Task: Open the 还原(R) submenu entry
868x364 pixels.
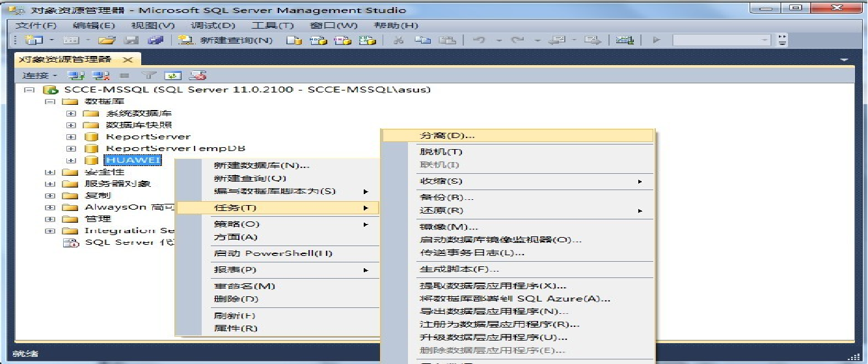Action: [x=518, y=210]
